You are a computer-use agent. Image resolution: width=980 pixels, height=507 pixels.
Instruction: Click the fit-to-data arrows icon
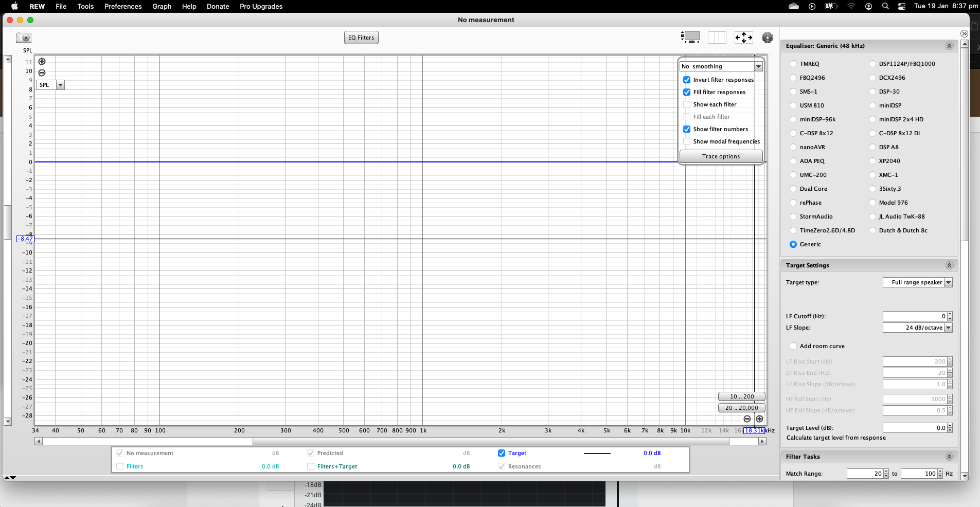click(x=744, y=37)
